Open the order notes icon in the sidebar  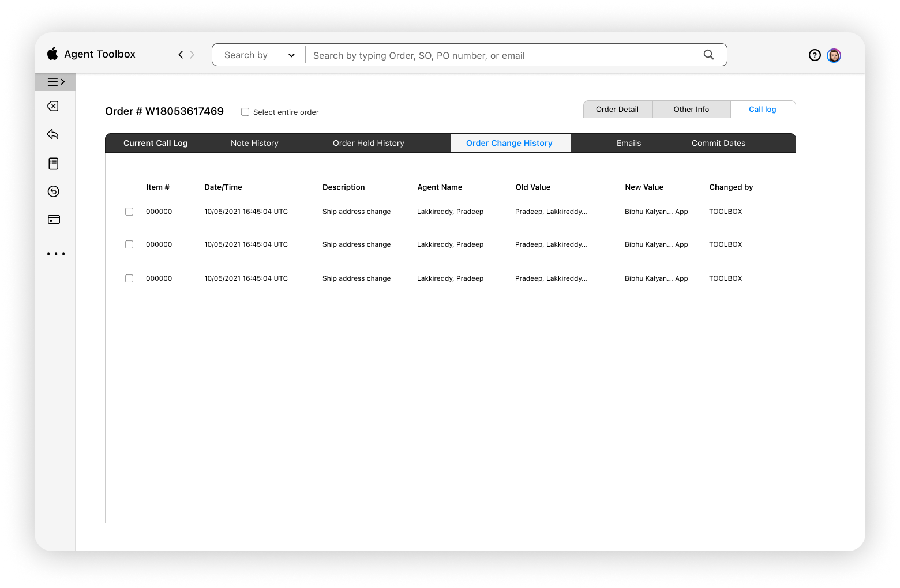click(x=53, y=163)
